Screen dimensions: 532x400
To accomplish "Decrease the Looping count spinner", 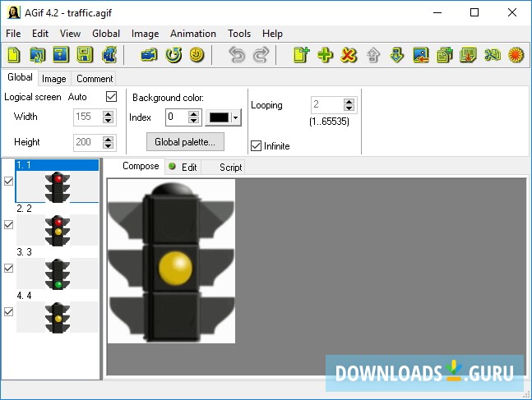I will pos(349,108).
